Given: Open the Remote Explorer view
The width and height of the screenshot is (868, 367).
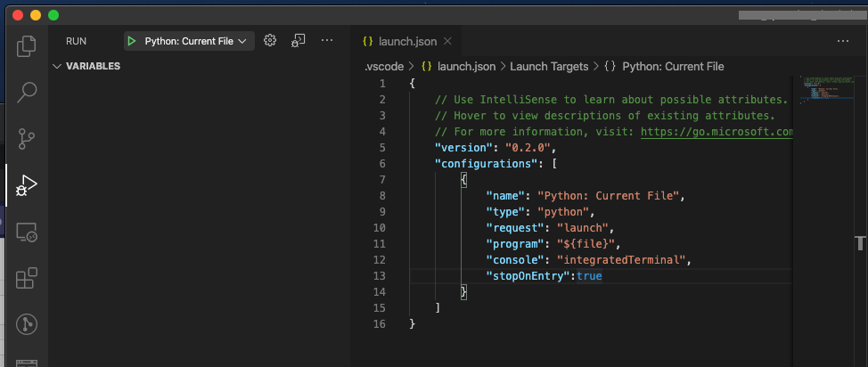Looking at the screenshot, I should [27, 232].
